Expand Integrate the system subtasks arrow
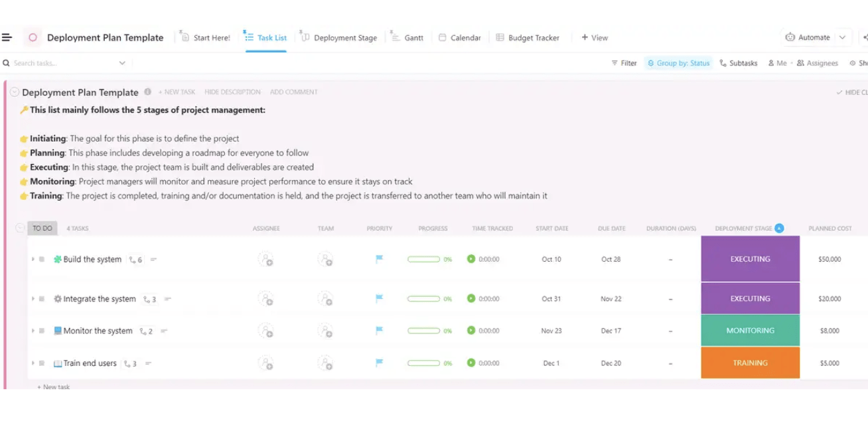This screenshot has width=868, height=433. pos(33,299)
